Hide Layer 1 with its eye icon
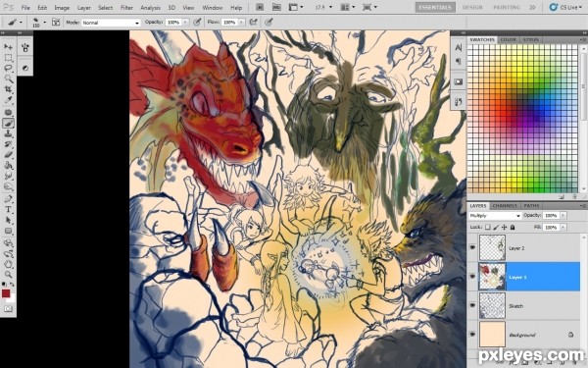 point(472,277)
